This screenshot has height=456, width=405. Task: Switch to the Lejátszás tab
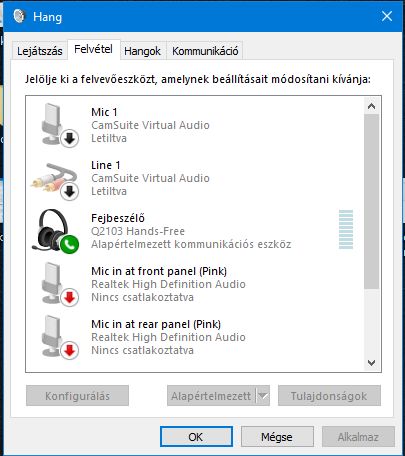[40, 51]
